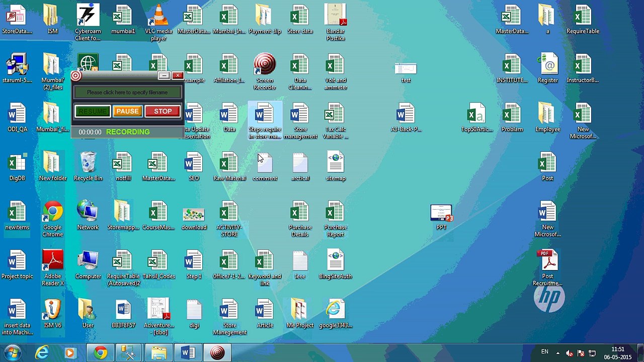The width and height of the screenshot is (644, 362).
Task: Select the BB3F8F57 Word document
Action: pyautogui.click(x=123, y=314)
